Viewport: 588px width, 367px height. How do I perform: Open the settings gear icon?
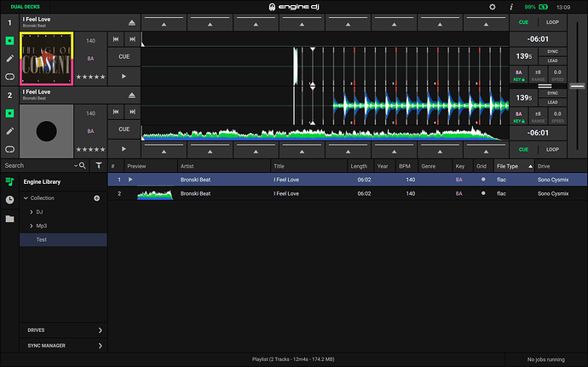(x=493, y=7)
